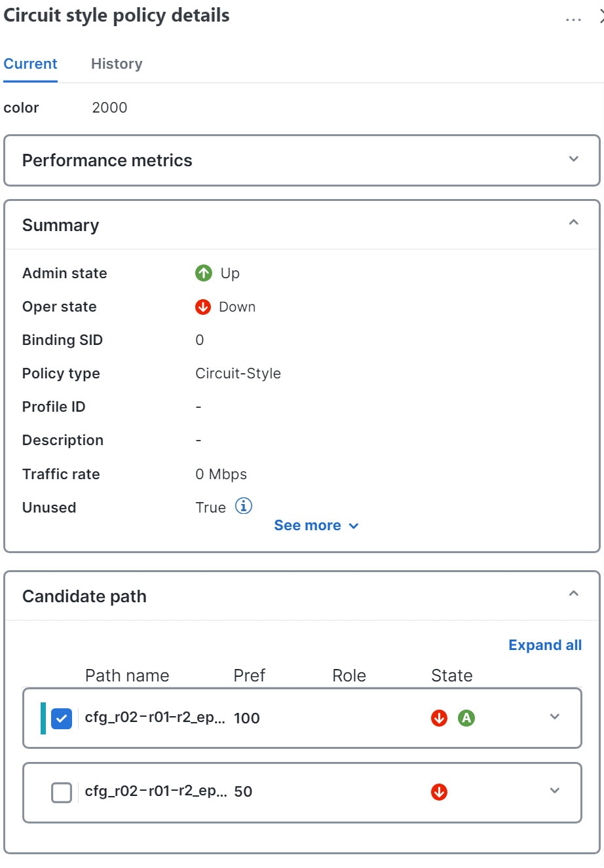The height and width of the screenshot is (868, 604).
Task: Click the Expand all link
Action: click(x=545, y=645)
